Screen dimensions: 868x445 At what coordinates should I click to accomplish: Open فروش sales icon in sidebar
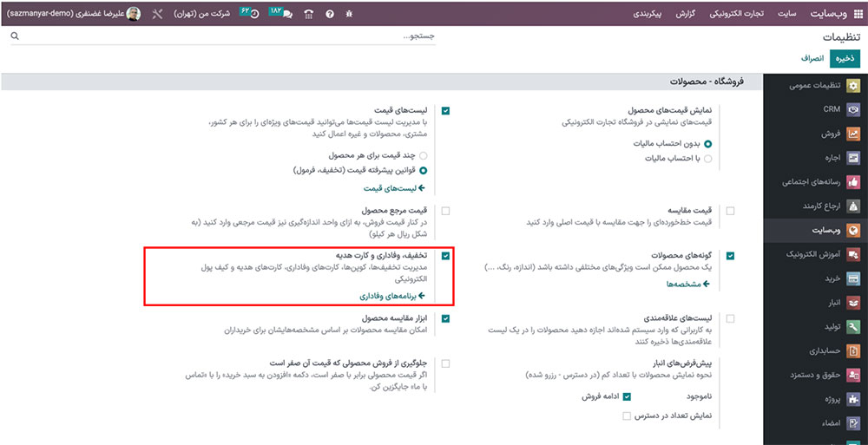pyautogui.click(x=854, y=134)
